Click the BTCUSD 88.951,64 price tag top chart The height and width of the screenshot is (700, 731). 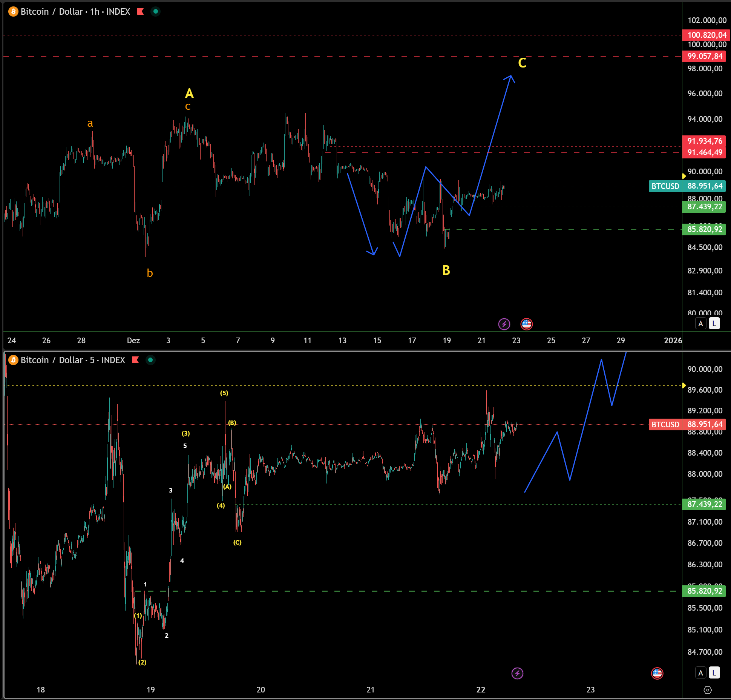click(x=687, y=186)
